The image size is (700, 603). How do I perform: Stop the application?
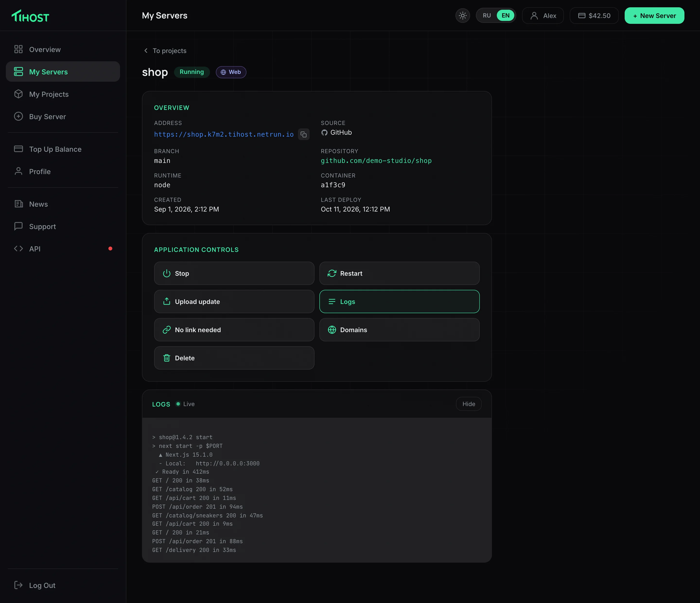(234, 273)
